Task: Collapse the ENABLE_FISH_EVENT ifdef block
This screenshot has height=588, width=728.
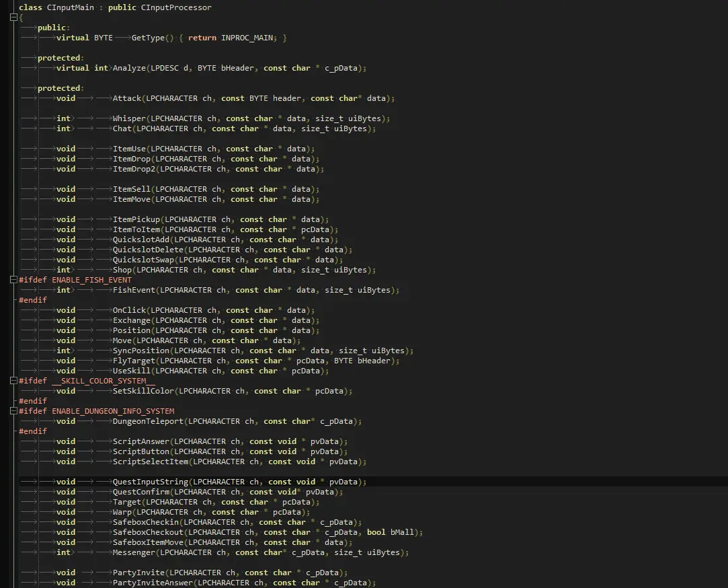Action: click(x=13, y=280)
